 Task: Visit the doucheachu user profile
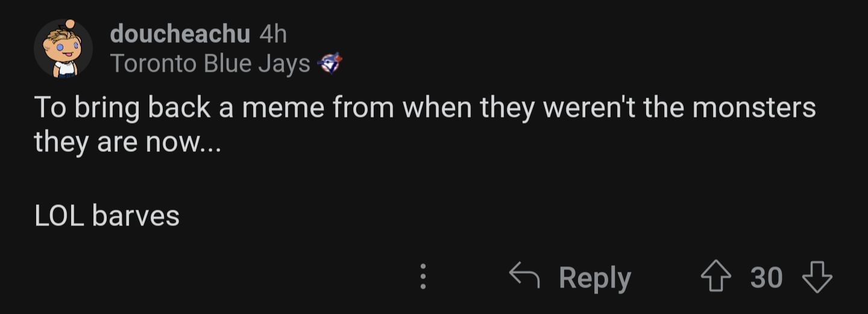point(180,34)
